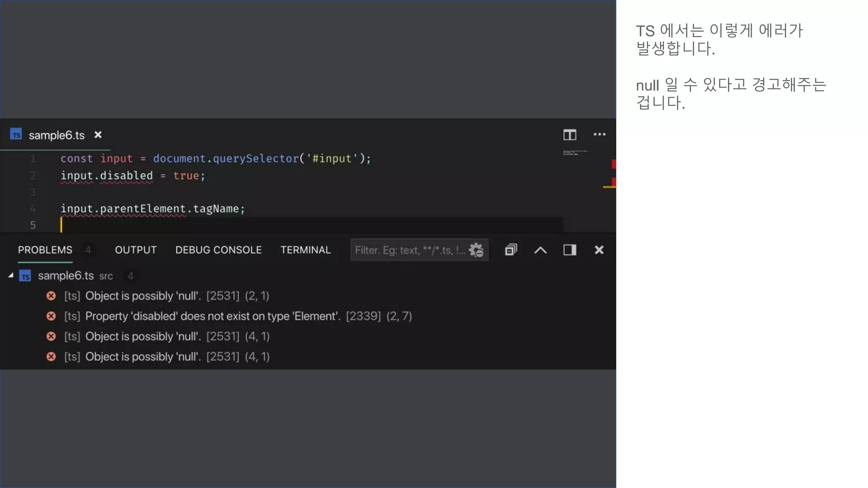This screenshot has height=488, width=868.
Task: Click the problems filter text field
Action: [409, 250]
